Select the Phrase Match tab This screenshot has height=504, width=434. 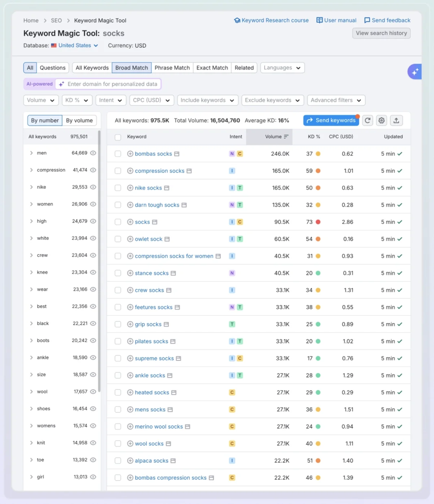(x=172, y=68)
